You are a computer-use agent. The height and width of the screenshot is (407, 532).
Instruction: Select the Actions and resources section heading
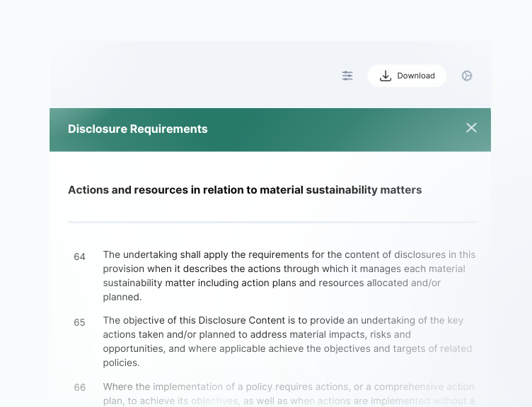tap(245, 189)
